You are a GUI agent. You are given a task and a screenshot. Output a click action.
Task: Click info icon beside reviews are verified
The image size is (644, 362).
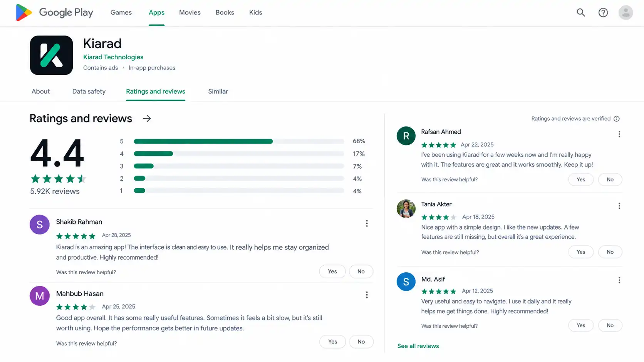pyautogui.click(x=617, y=119)
